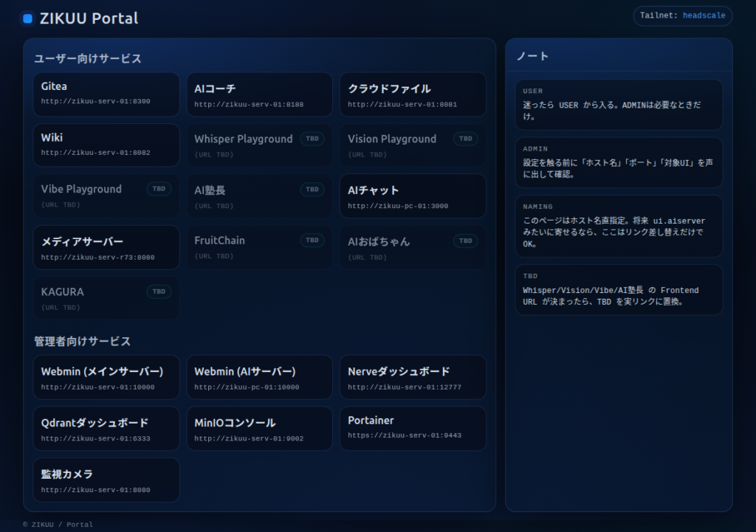Open the Nerveダッシュボード card

(413, 377)
